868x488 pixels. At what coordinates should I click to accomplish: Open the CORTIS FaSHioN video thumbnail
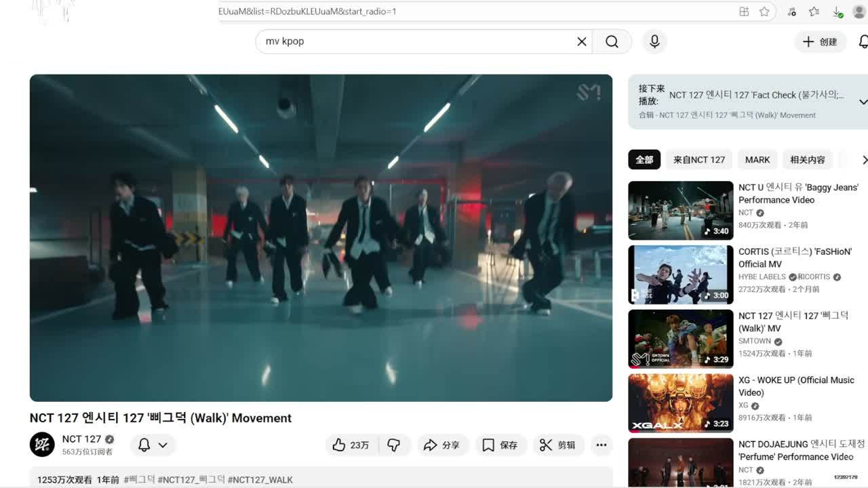680,274
